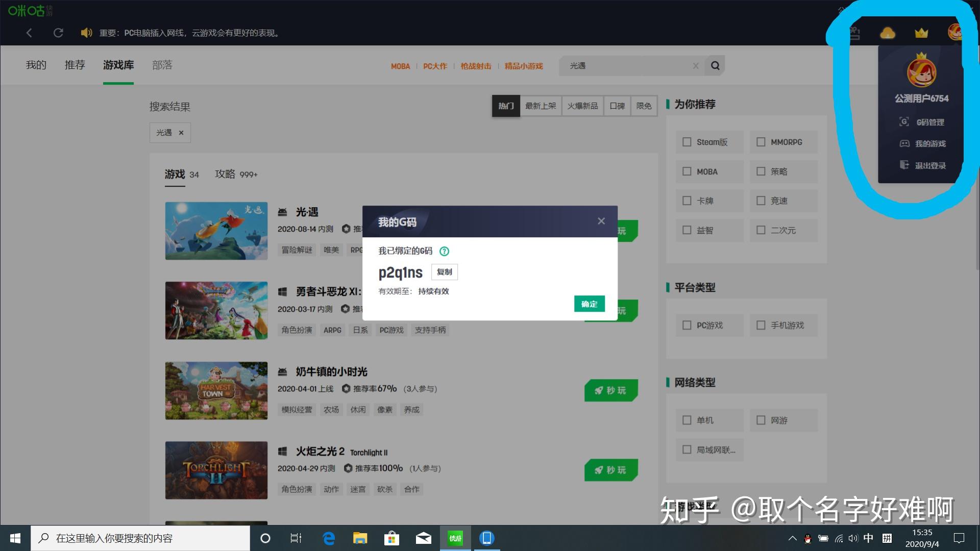The width and height of the screenshot is (980, 551).
Task: Click the help question mark beside G码
Action: pyautogui.click(x=444, y=251)
